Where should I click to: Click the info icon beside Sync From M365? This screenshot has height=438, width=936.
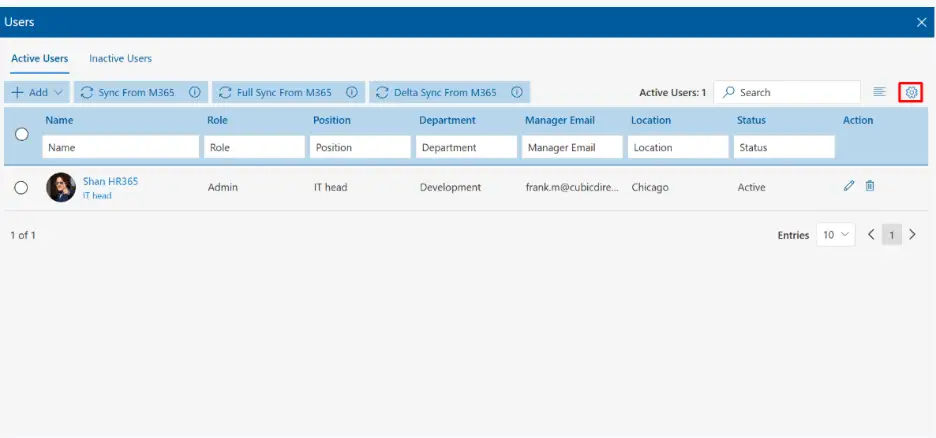pos(195,92)
